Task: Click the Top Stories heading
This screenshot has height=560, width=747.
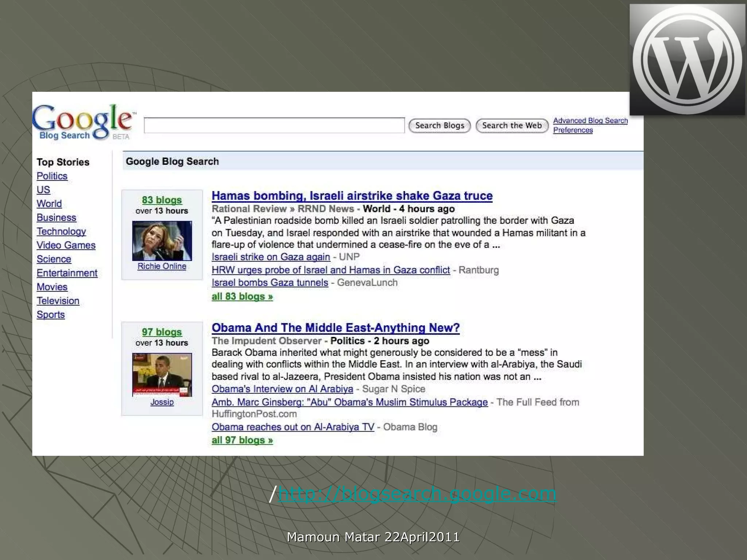Action: (x=63, y=162)
